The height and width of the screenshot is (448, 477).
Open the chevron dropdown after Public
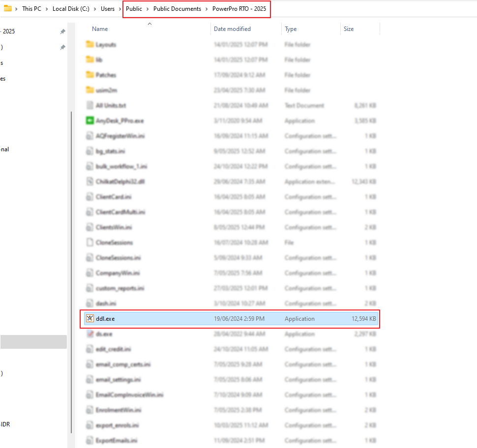148,9
